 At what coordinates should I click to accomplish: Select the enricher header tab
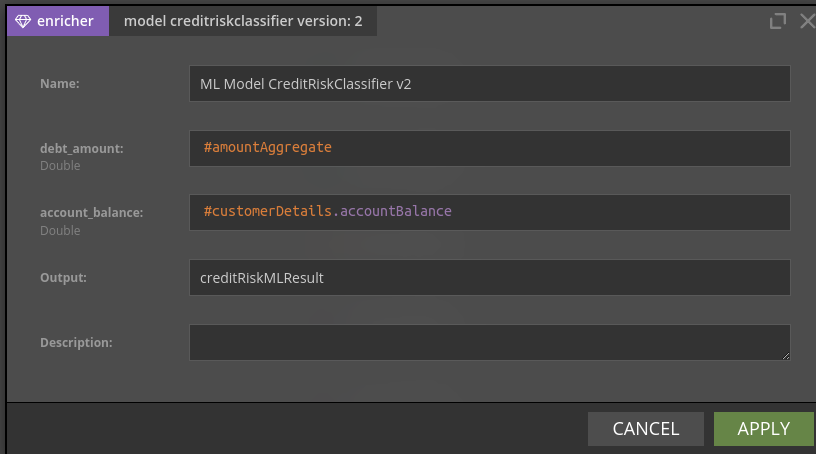coord(58,21)
